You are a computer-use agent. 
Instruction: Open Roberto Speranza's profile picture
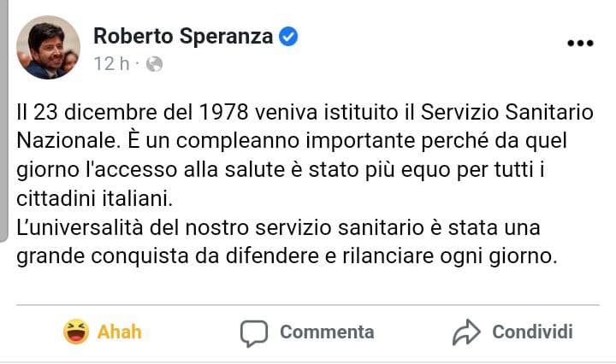(x=48, y=48)
